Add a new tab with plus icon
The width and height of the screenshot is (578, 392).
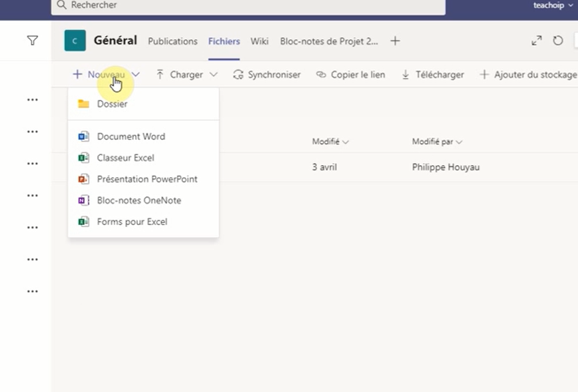click(395, 41)
